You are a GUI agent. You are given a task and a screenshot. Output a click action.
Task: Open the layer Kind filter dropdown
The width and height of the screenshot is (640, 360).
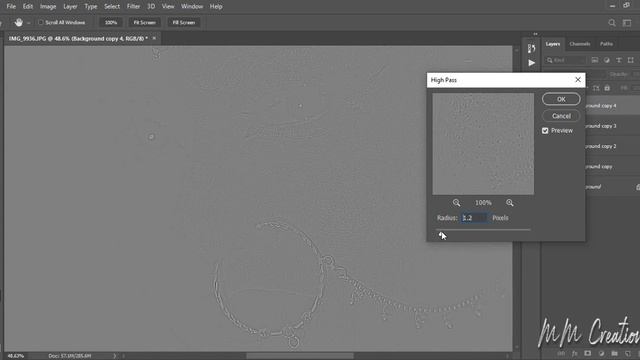(566, 60)
